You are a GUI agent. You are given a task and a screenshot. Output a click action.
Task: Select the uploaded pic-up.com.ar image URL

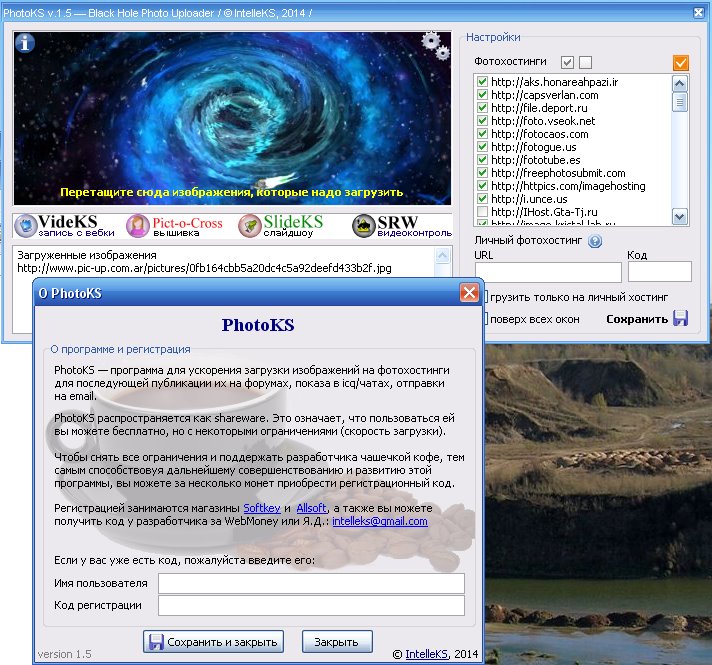[x=204, y=268]
